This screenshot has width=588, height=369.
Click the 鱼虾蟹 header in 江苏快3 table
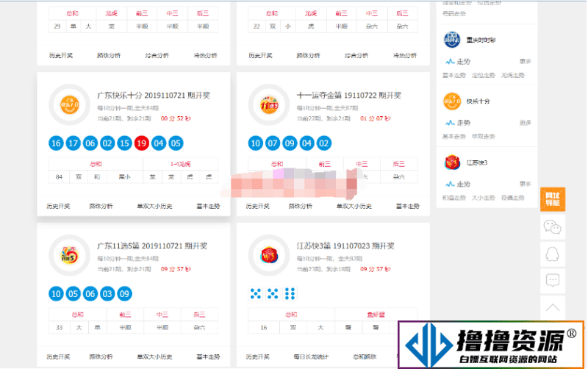376,315
